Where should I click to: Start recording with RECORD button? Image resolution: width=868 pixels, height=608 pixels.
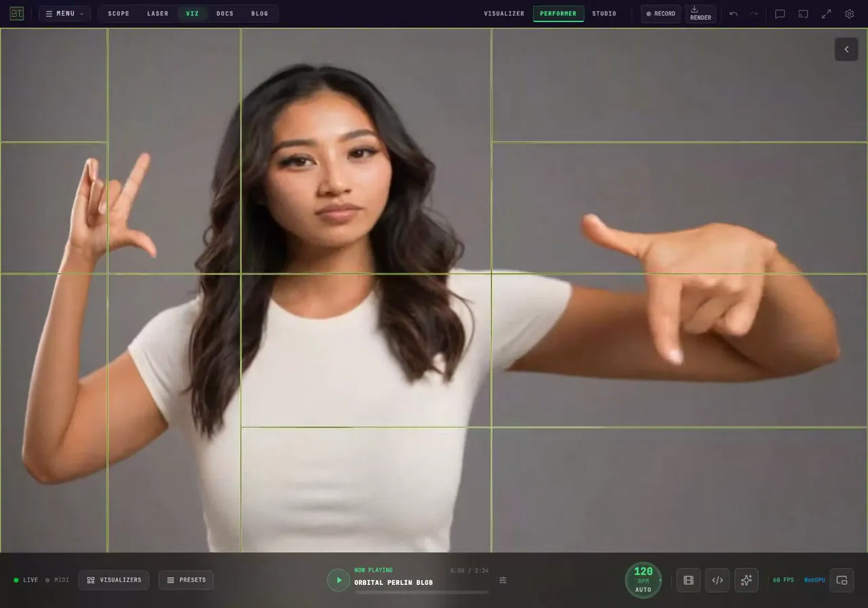point(660,14)
